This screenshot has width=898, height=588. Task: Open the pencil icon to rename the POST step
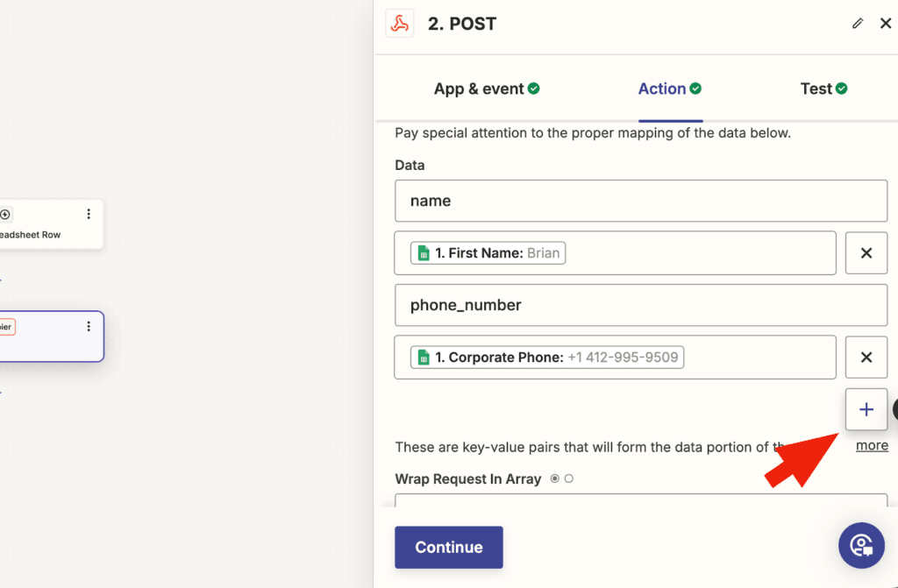click(858, 24)
